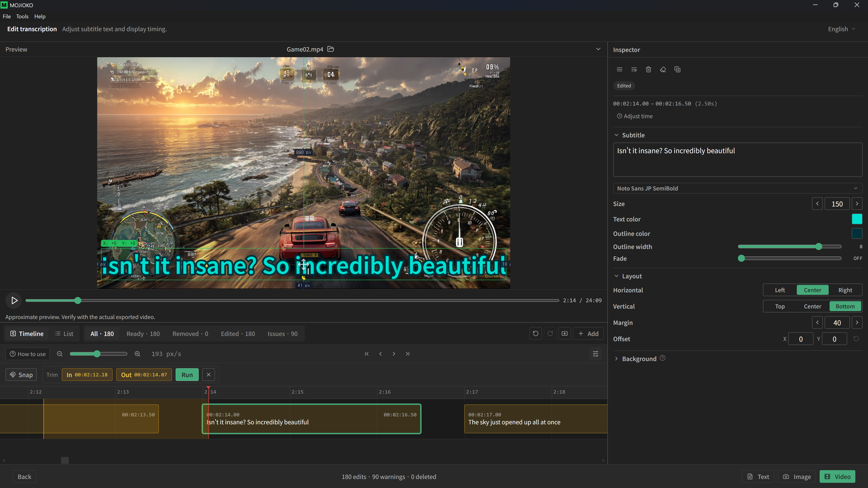Open the Tools menu
The height and width of the screenshot is (488, 868).
tap(22, 16)
